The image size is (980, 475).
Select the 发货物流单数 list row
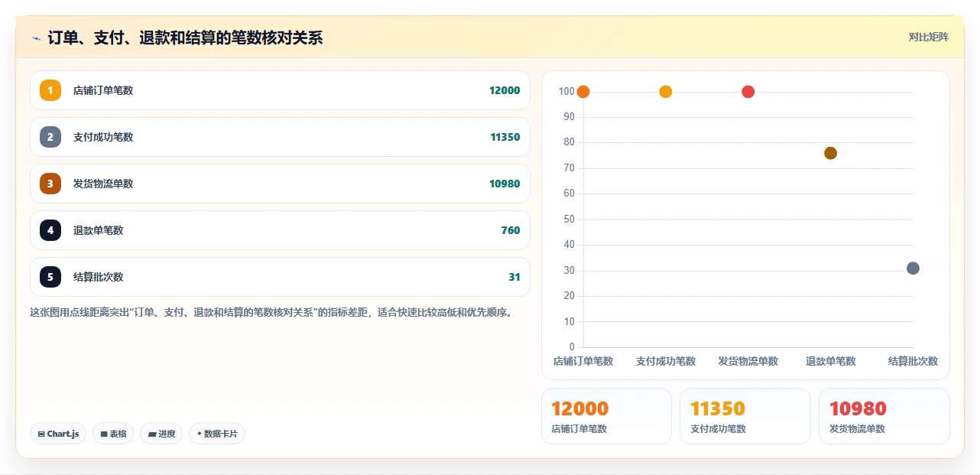coord(280,184)
